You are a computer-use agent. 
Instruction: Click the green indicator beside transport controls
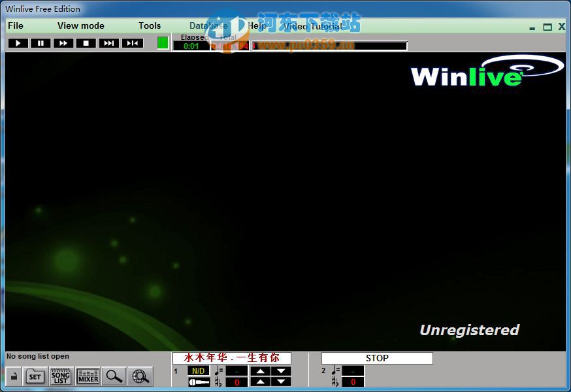point(161,42)
